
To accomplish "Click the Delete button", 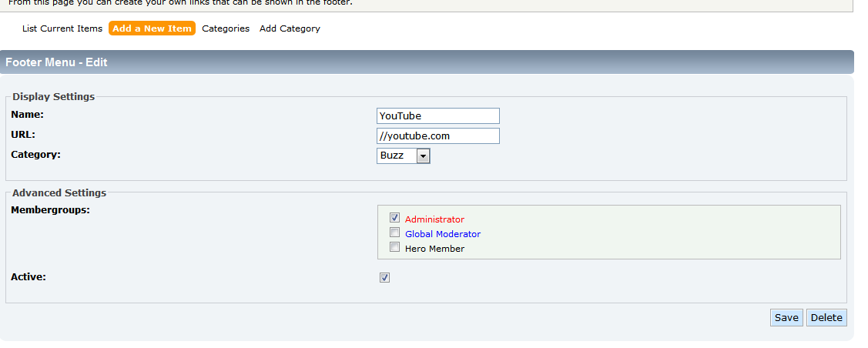I will [x=826, y=317].
